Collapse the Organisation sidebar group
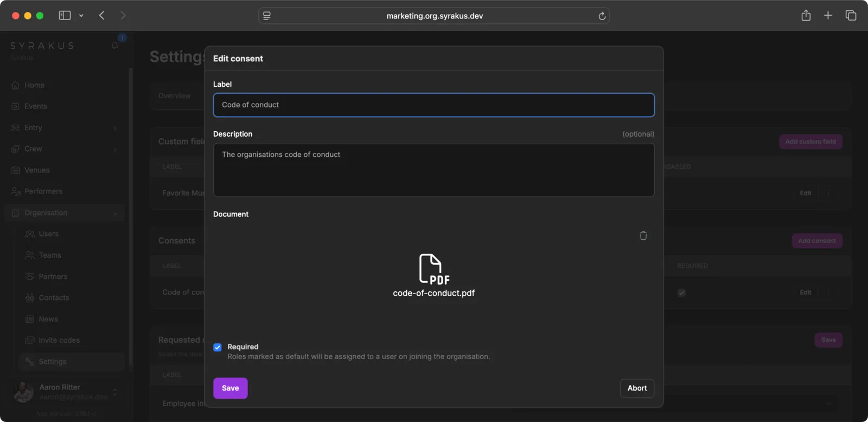Viewport: 868px width, 422px height. click(114, 213)
